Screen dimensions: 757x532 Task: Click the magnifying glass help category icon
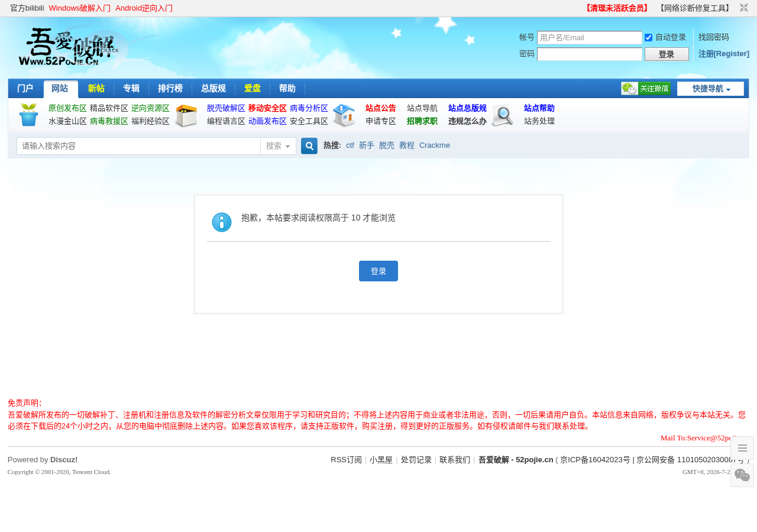502,115
